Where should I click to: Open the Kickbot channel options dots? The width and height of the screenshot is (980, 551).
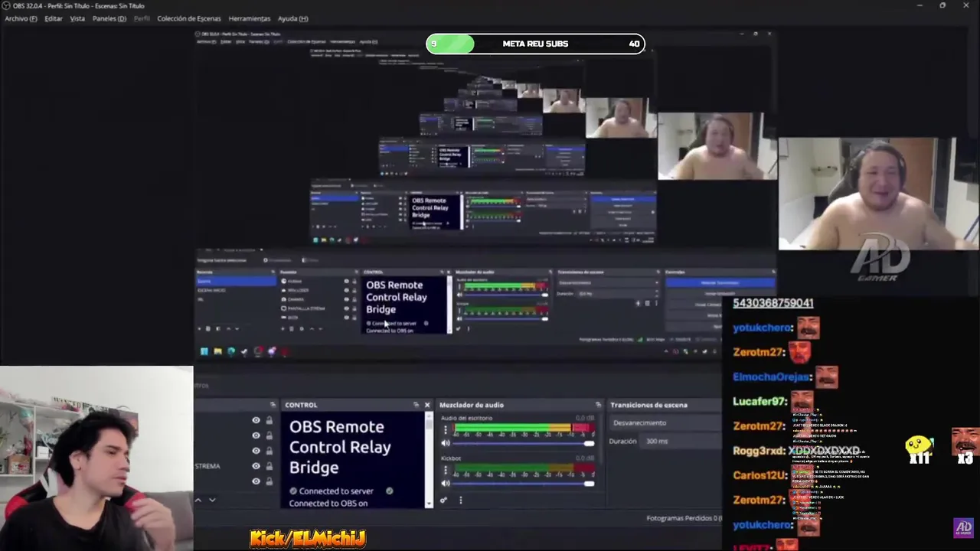(x=446, y=470)
